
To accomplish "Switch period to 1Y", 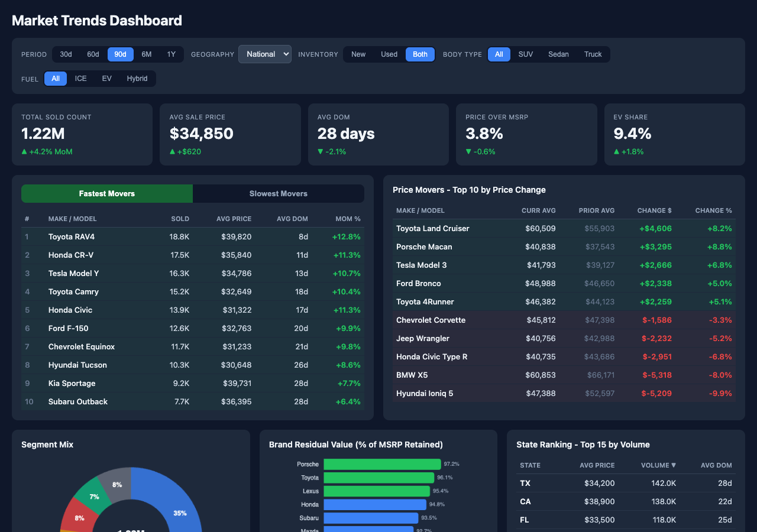I will pos(171,54).
